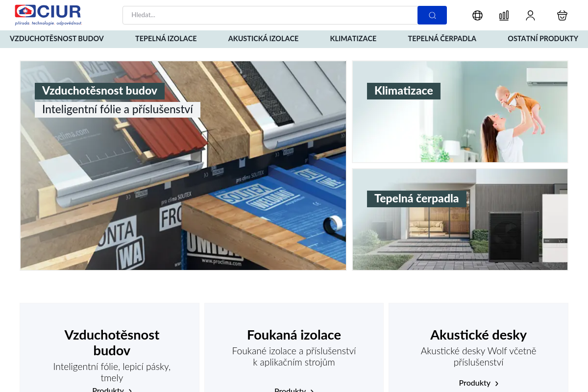The image size is (588, 392).
Task: Open the VZDUCHOTĚSNOST BUDOV menu
Action: [x=57, y=39]
